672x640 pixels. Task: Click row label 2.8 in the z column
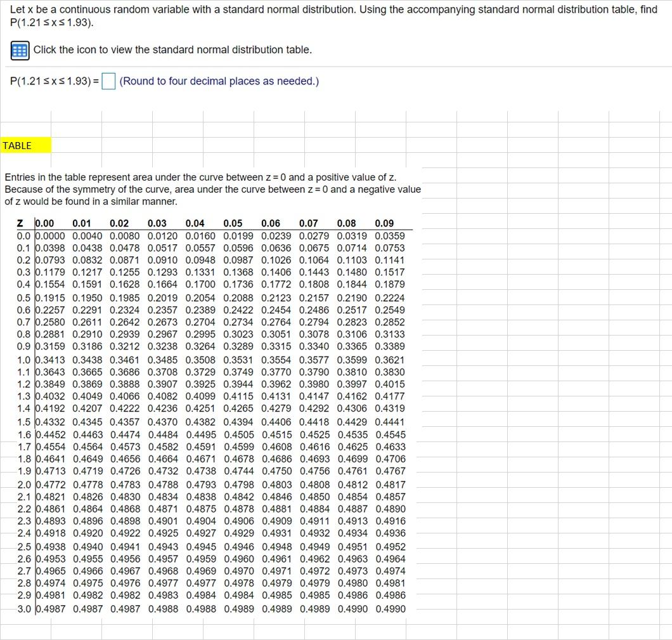(x=25, y=583)
